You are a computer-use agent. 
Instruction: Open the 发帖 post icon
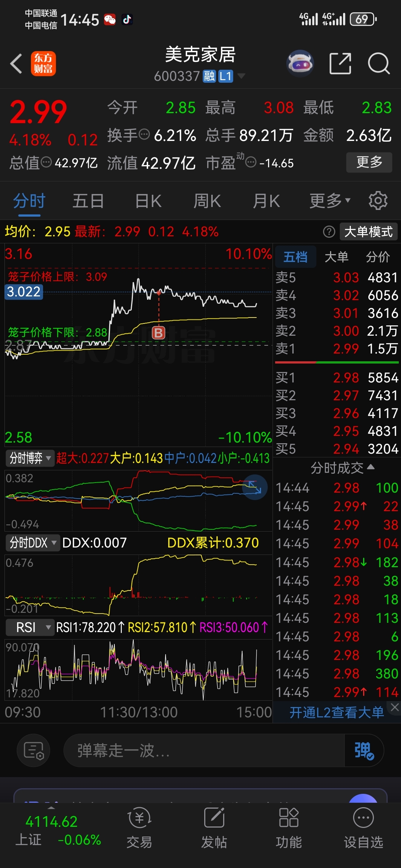(x=214, y=828)
